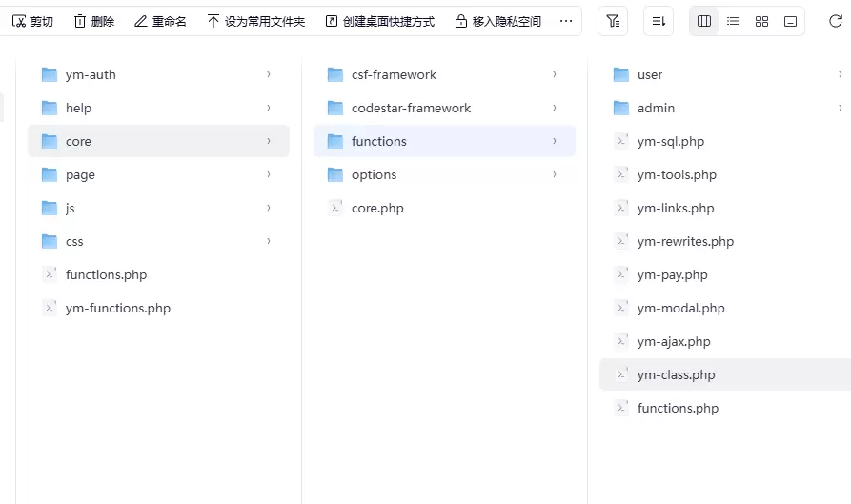Viewport: 851px width, 504px height.
Task: Click the Rename (重命名) pencil button
Action: pos(160,21)
